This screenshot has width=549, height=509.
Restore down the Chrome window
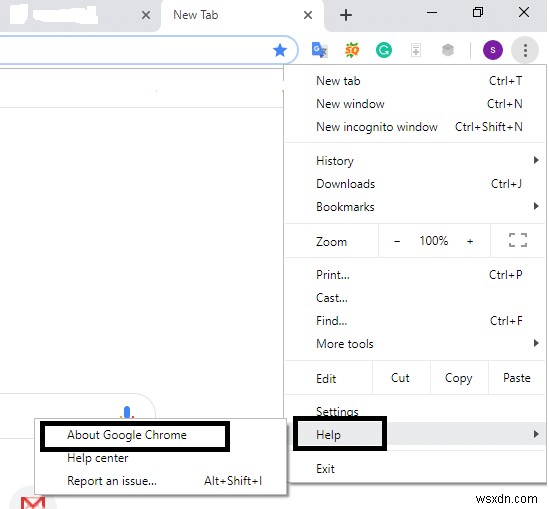(478, 13)
